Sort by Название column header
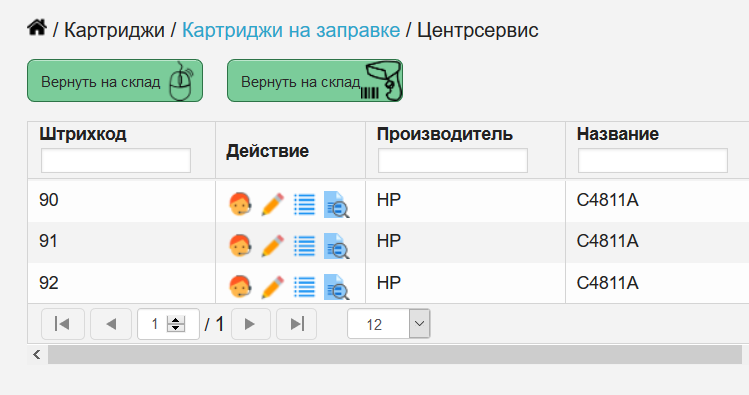Viewport: 749px width, 395px height. click(x=618, y=134)
